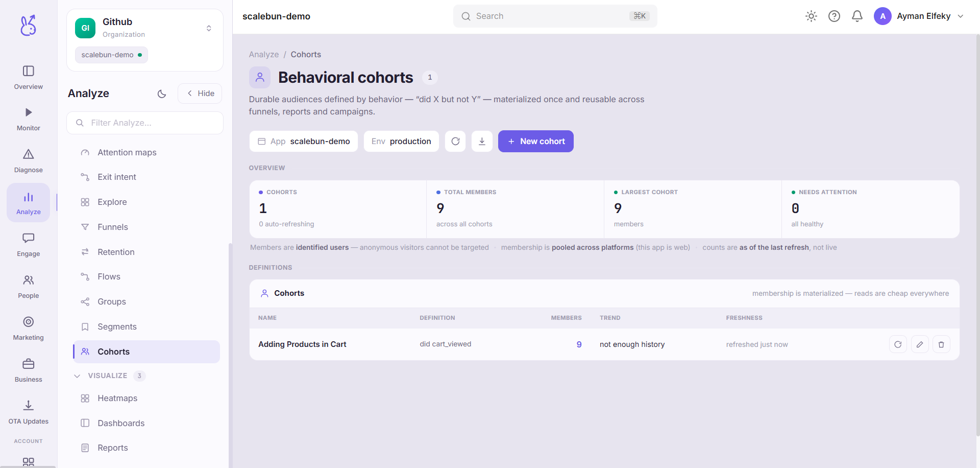The height and width of the screenshot is (468, 980).
Task: Select Funnels in the Analyze menu
Action: (x=146, y=227)
